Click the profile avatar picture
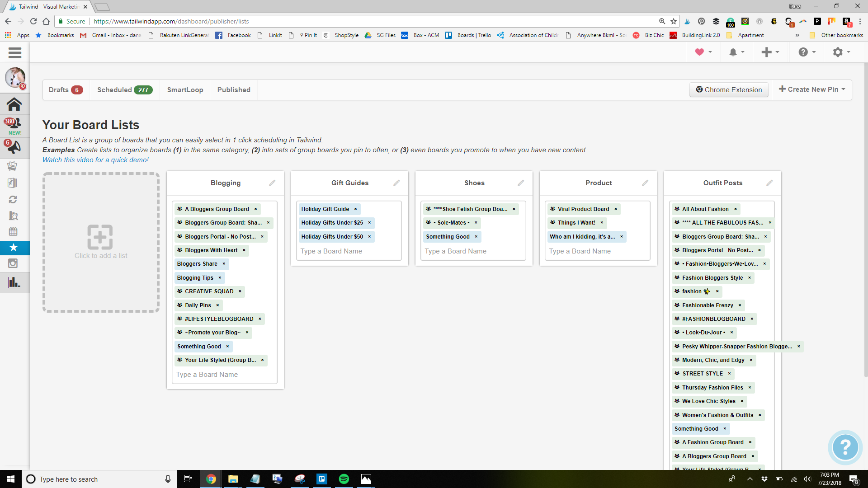 click(x=15, y=78)
